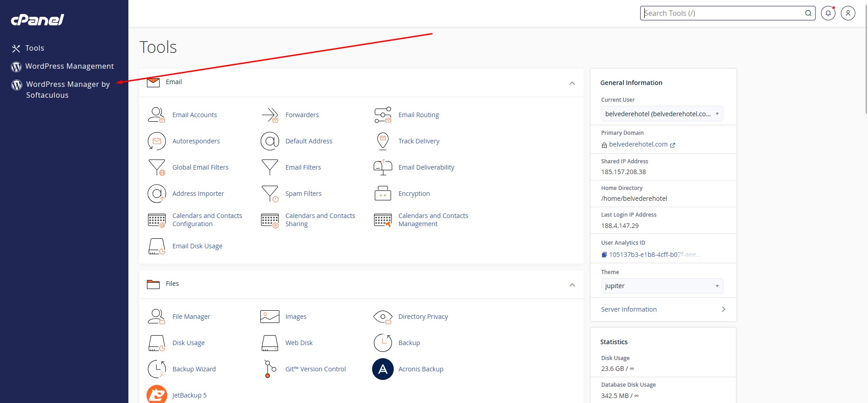Select Tools in the sidebar

[x=34, y=48]
